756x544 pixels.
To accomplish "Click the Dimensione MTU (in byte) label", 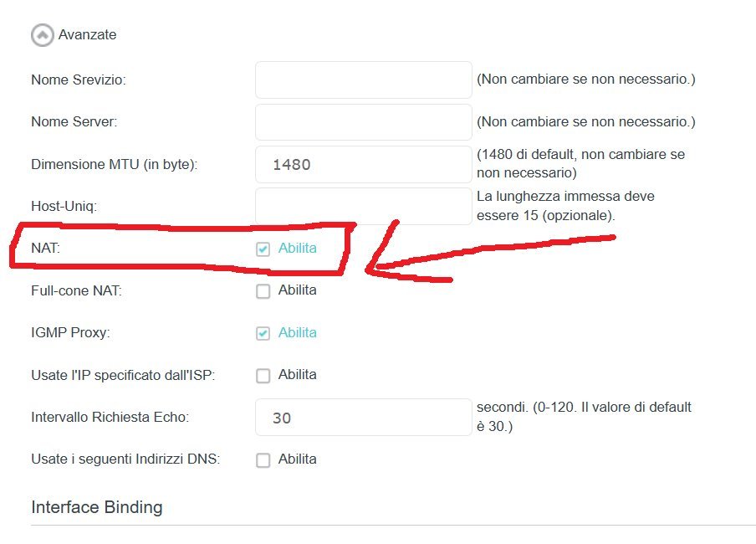I will pyautogui.click(x=115, y=165).
